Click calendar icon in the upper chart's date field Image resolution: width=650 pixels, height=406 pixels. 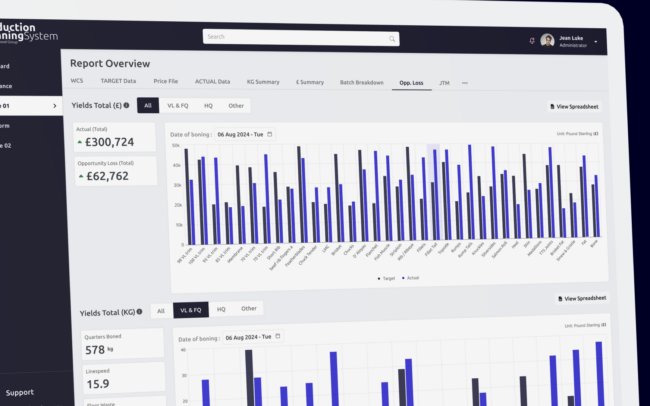click(269, 134)
